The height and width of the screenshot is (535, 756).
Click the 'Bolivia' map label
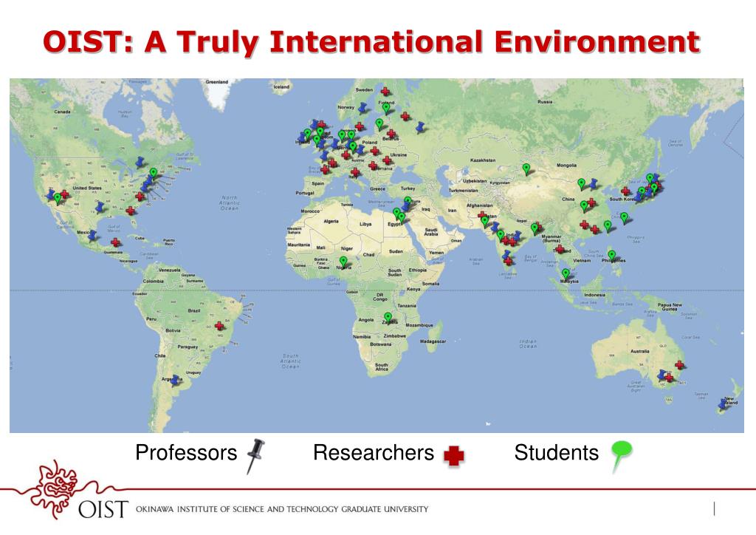173,330
